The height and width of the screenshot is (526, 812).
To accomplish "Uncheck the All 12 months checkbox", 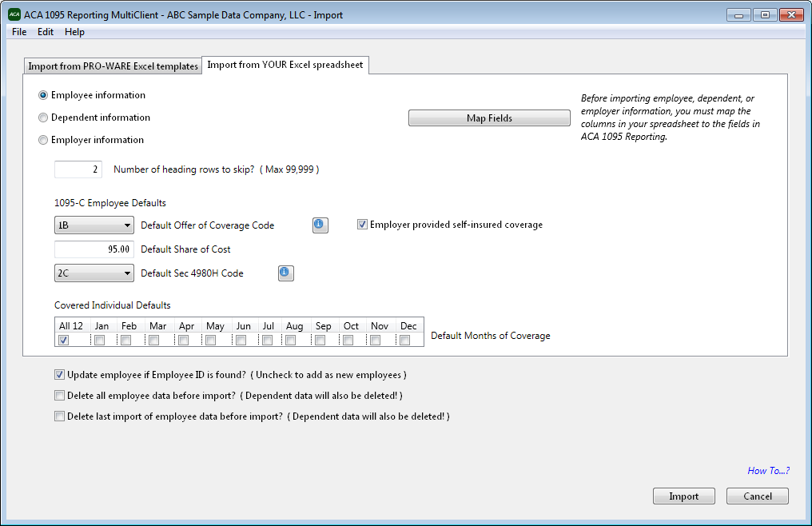I will [63, 340].
